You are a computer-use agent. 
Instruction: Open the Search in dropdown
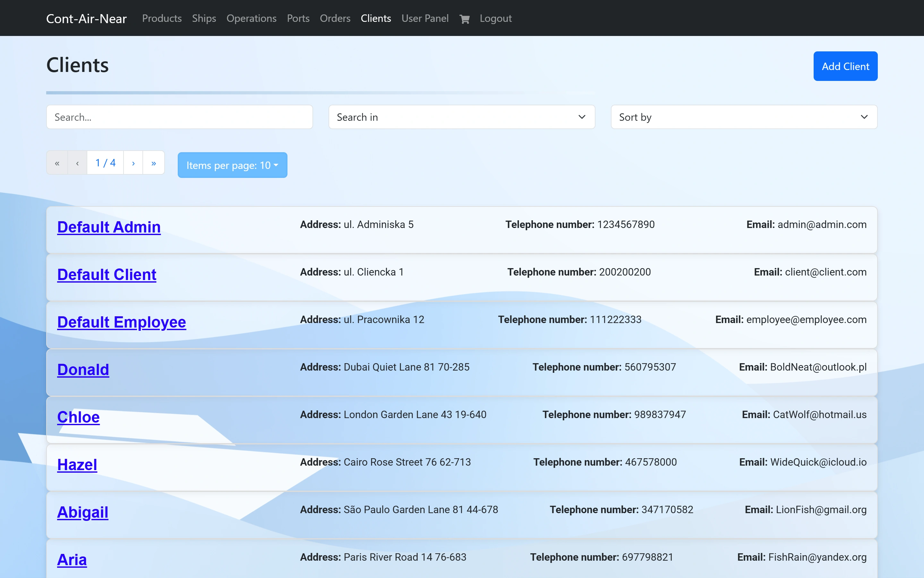tap(462, 117)
